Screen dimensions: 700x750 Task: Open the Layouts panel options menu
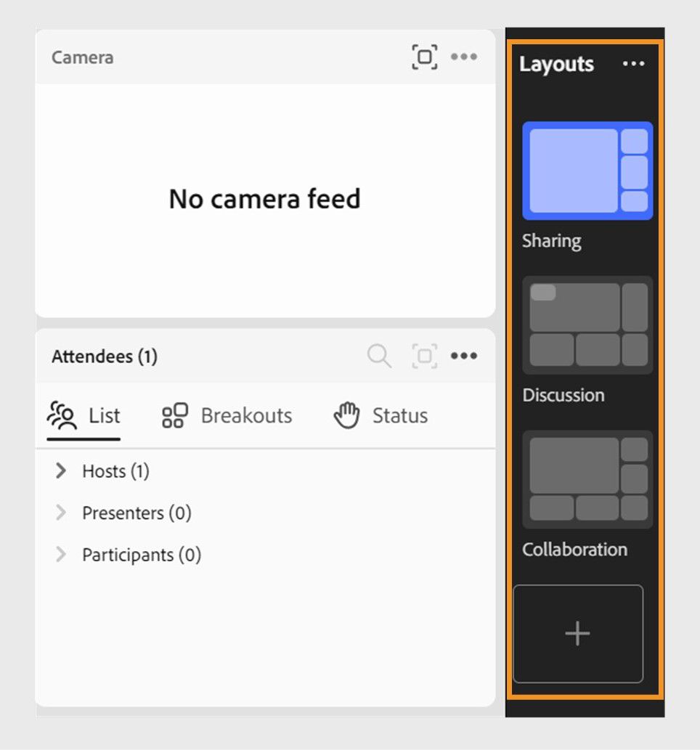pyautogui.click(x=634, y=64)
